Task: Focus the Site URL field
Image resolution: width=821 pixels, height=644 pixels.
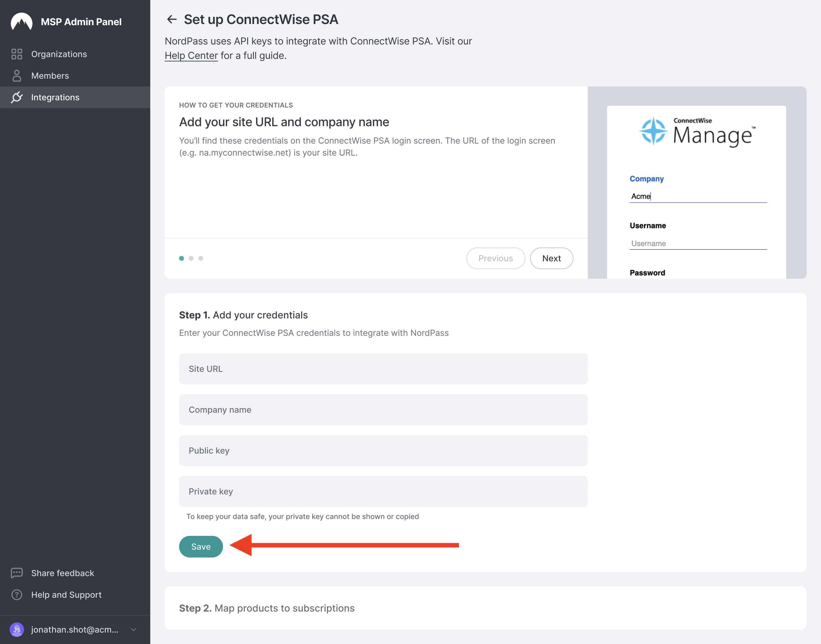Action: (383, 369)
